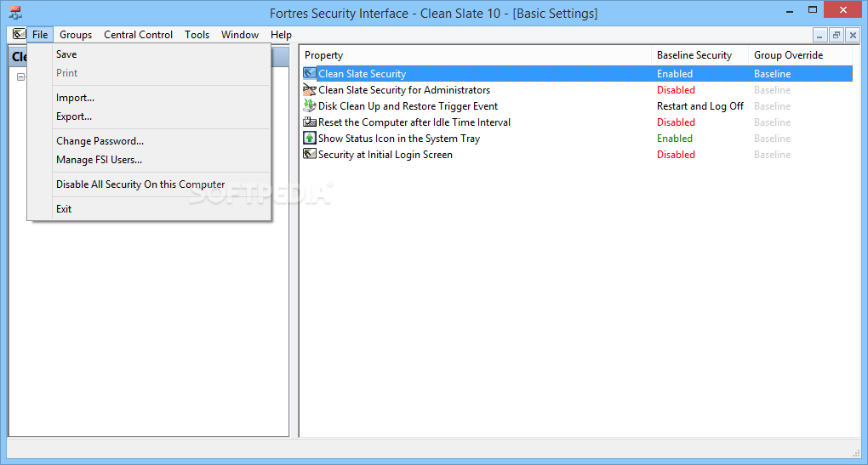Select Manage FSI Users... menu entry

coord(149,160)
